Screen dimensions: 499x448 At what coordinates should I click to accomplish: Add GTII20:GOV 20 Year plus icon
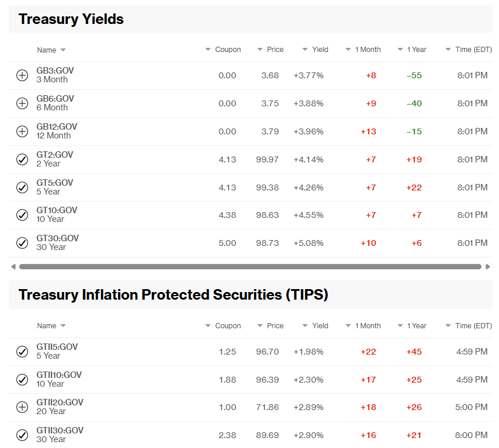(x=22, y=407)
